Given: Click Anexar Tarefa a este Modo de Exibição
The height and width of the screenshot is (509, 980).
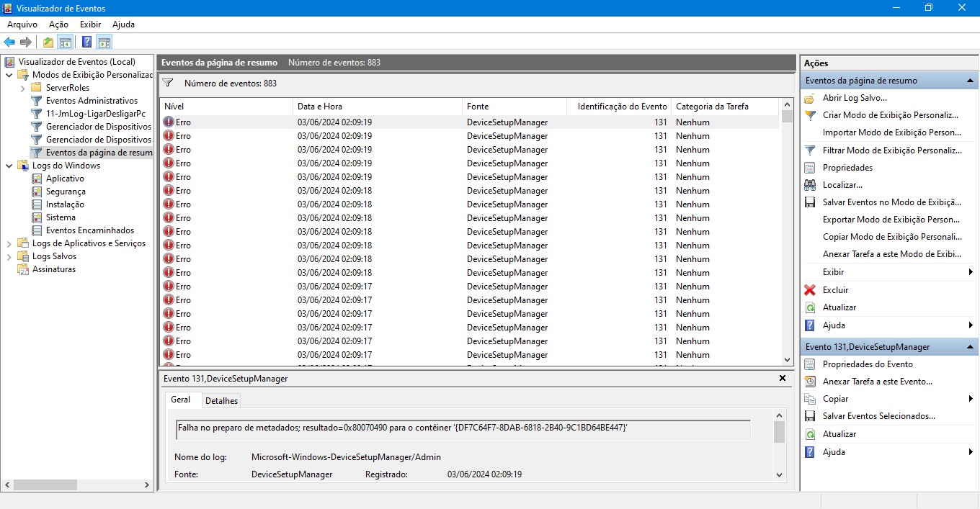Looking at the screenshot, I should click(x=892, y=254).
